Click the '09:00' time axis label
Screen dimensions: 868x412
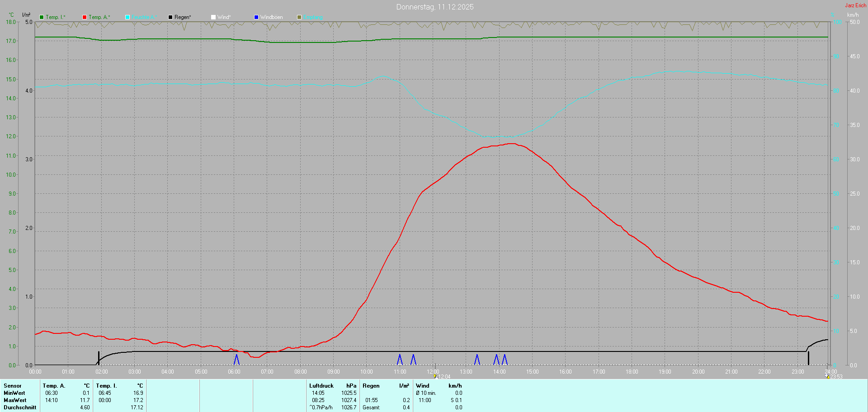pos(334,372)
